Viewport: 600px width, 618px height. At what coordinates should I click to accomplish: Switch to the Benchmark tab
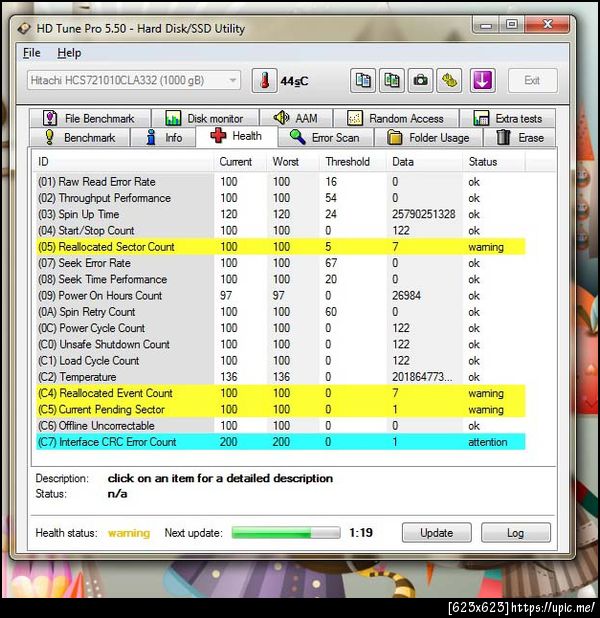click(80, 138)
